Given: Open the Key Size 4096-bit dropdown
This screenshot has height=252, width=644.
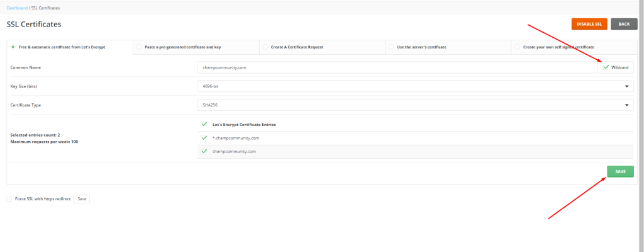Looking at the screenshot, I should click(x=415, y=86).
